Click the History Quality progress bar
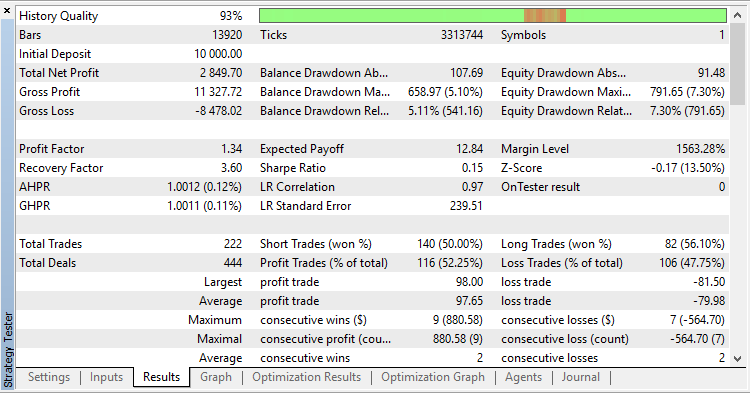The width and height of the screenshot is (750, 394). pos(493,16)
